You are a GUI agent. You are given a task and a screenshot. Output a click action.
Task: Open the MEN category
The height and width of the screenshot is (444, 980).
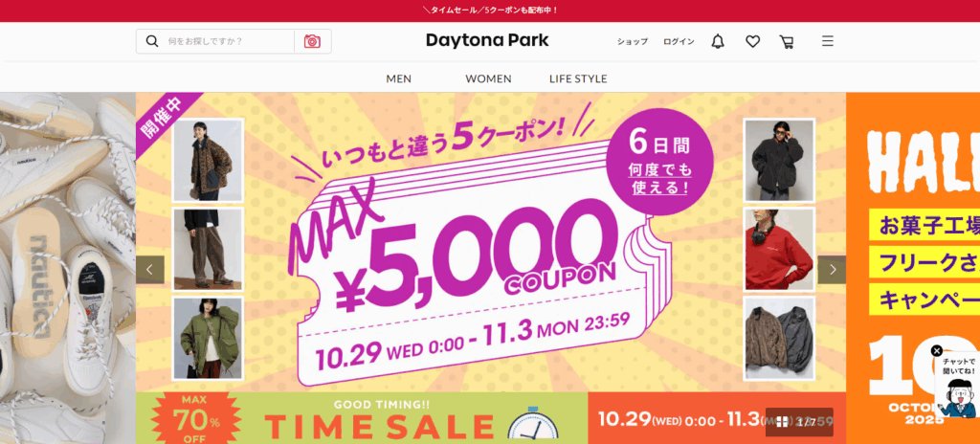399,78
